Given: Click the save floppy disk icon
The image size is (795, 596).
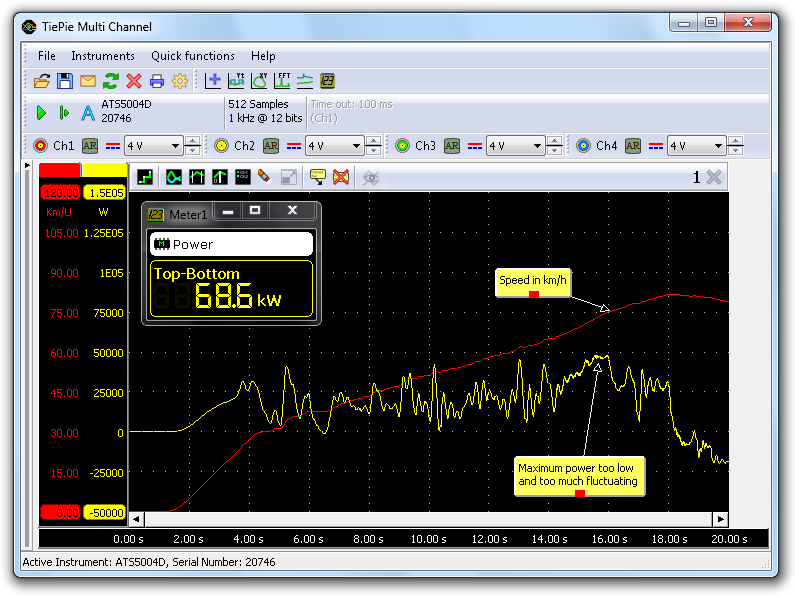Looking at the screenshot, I should 65,81.
